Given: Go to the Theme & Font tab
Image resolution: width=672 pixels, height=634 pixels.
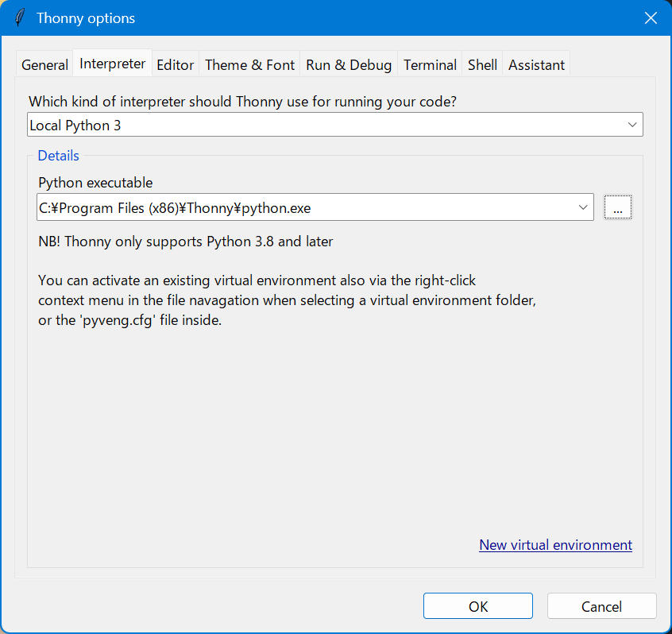Looking at the screenshot, I should 249,64.
